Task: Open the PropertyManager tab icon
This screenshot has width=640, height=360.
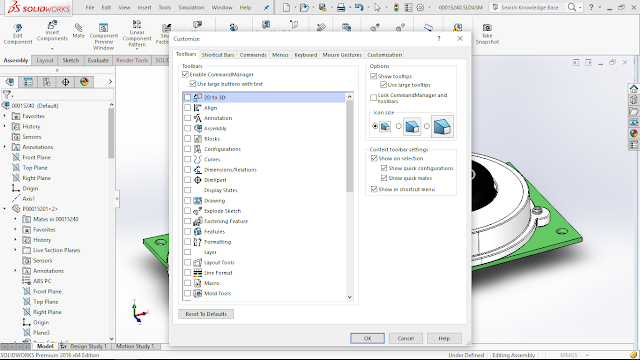Action: 28,82
